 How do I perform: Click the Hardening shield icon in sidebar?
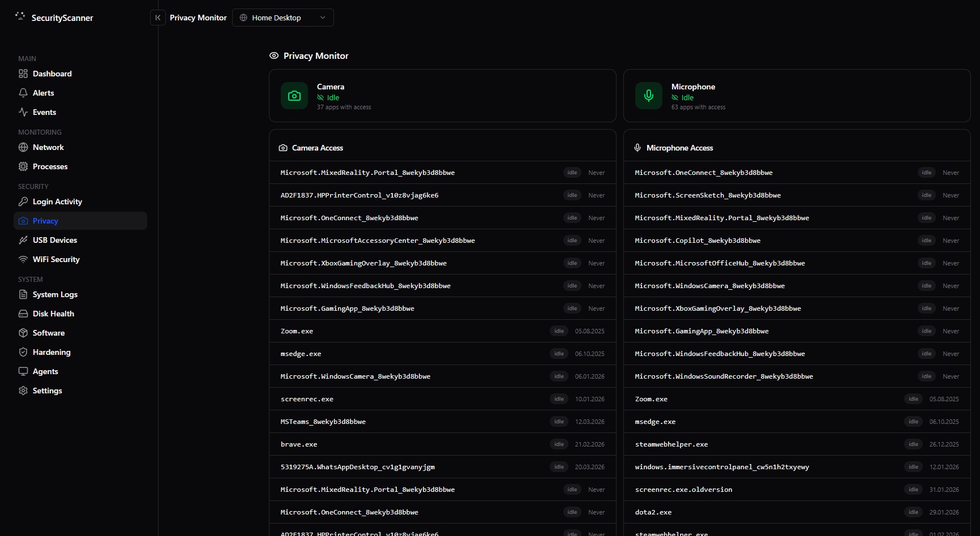click(x=23, y=352)
